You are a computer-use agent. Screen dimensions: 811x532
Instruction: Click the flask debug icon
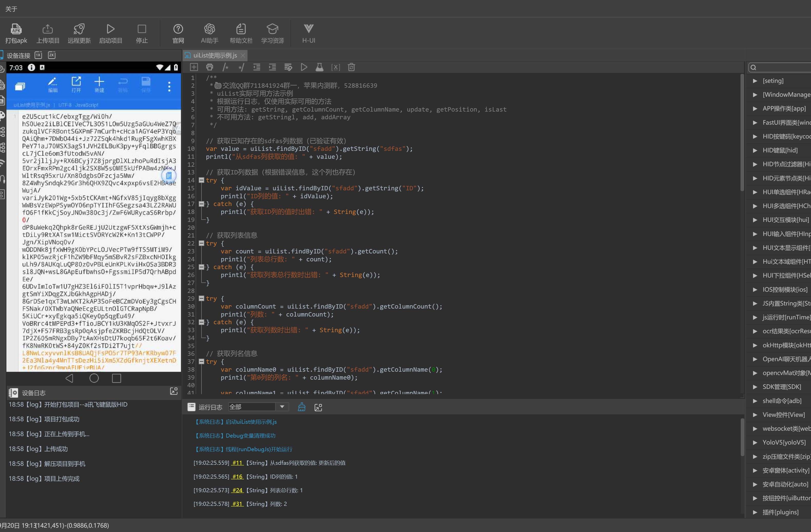(x=319, y=67)
